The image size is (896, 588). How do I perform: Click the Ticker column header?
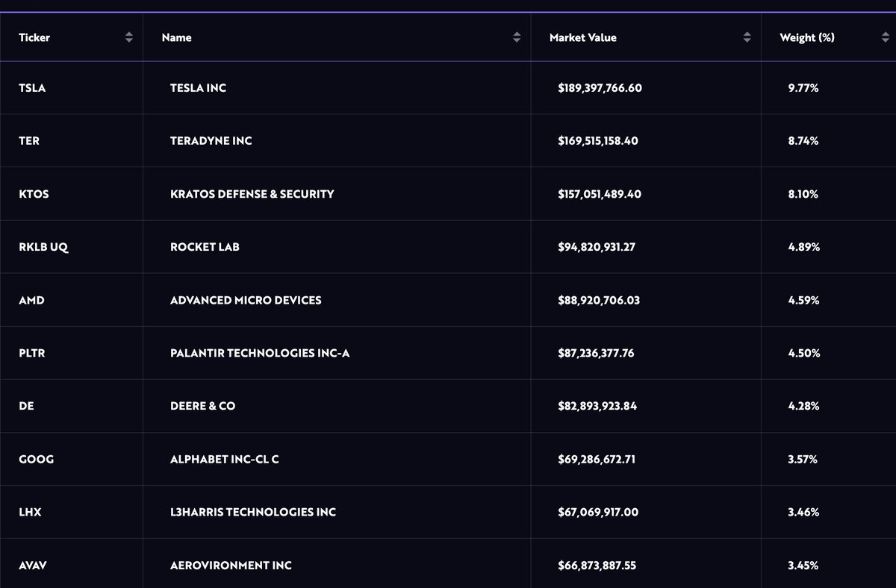coord(34,37)
